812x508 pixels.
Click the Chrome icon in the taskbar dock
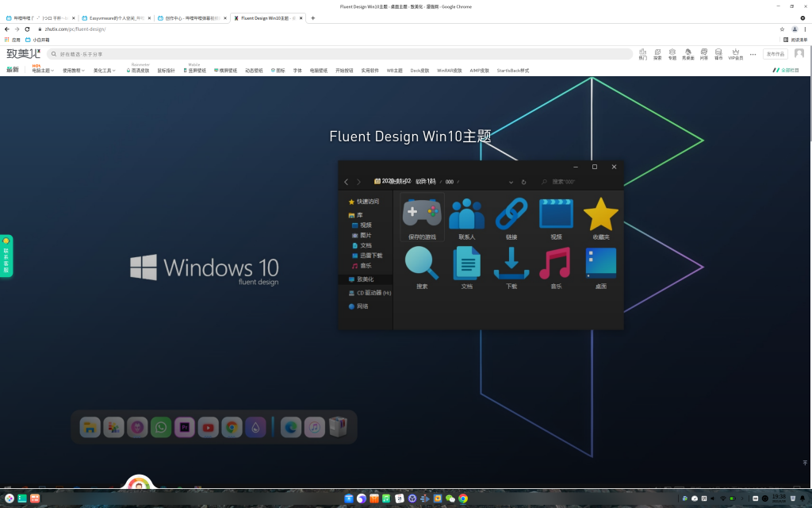click(x=463, y=498)
